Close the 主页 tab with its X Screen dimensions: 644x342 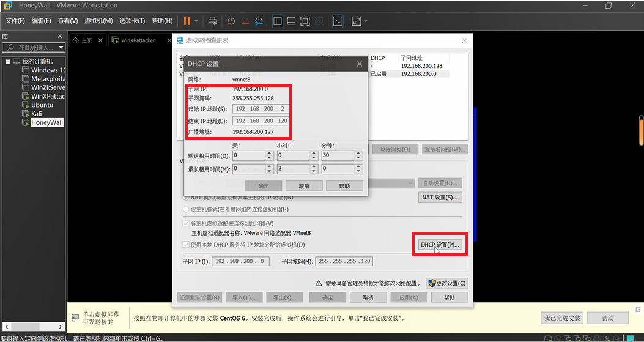[100, 40]
